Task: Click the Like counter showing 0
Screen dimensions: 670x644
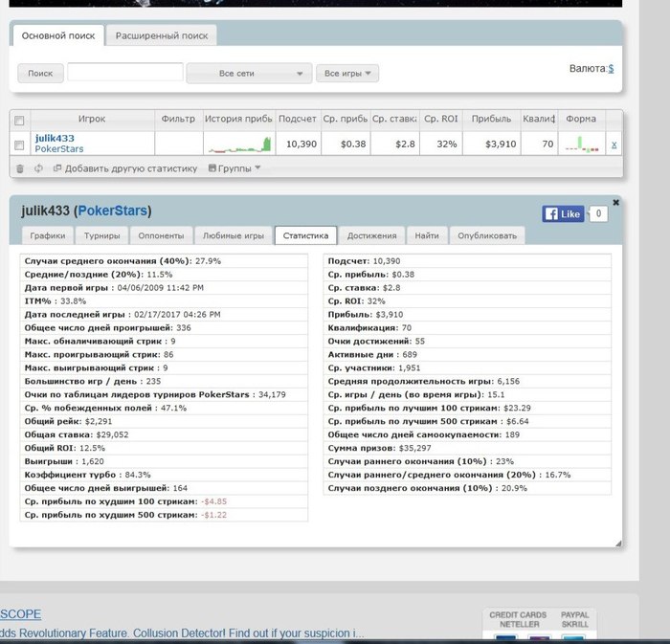Action: click(598, 213)
